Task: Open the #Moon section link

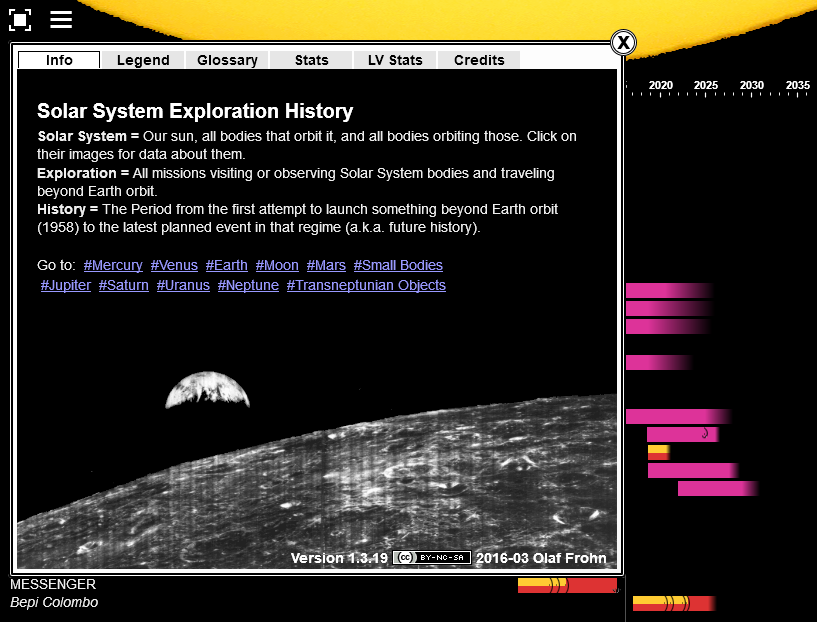Action: pyautogui.click(x=277, y=265)
